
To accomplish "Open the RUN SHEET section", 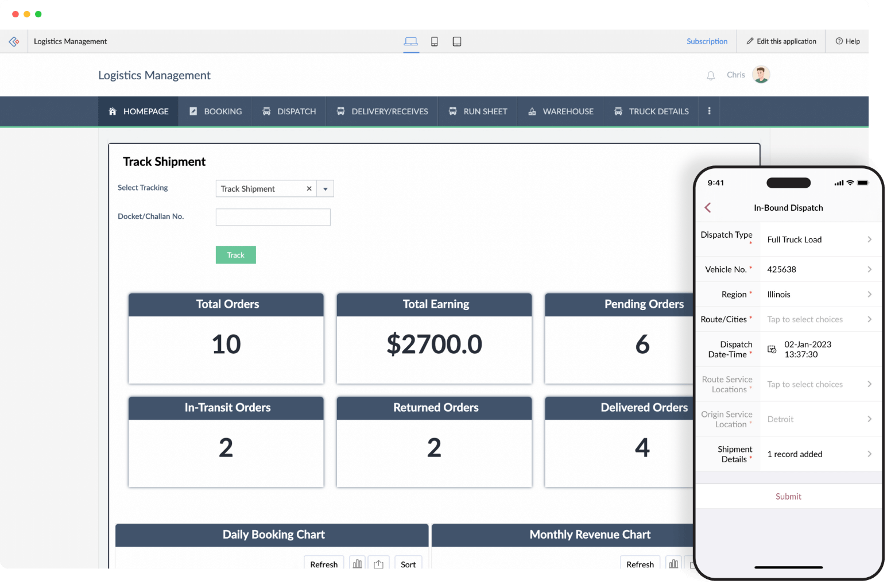I will point(478,111).
